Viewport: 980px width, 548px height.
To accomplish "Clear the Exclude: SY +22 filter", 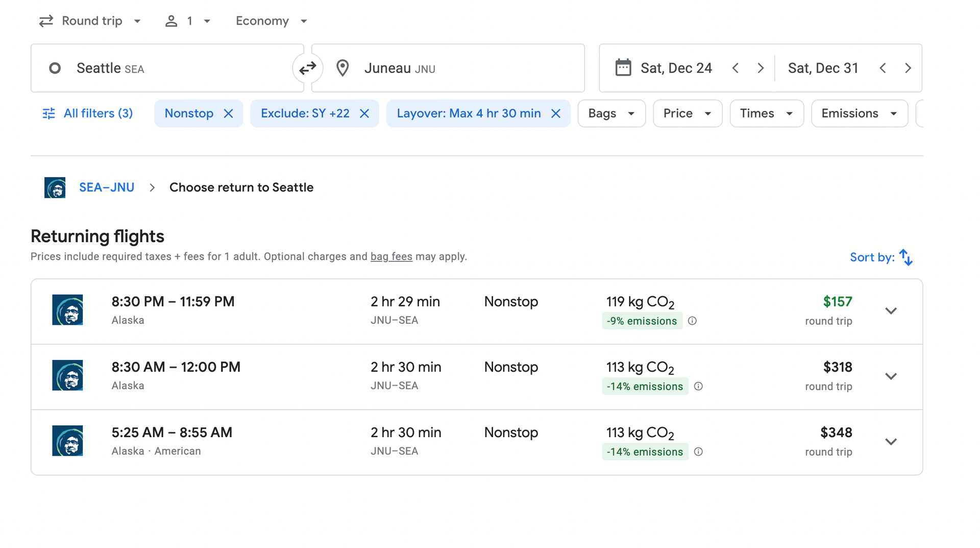I will [x=364, y=113].
